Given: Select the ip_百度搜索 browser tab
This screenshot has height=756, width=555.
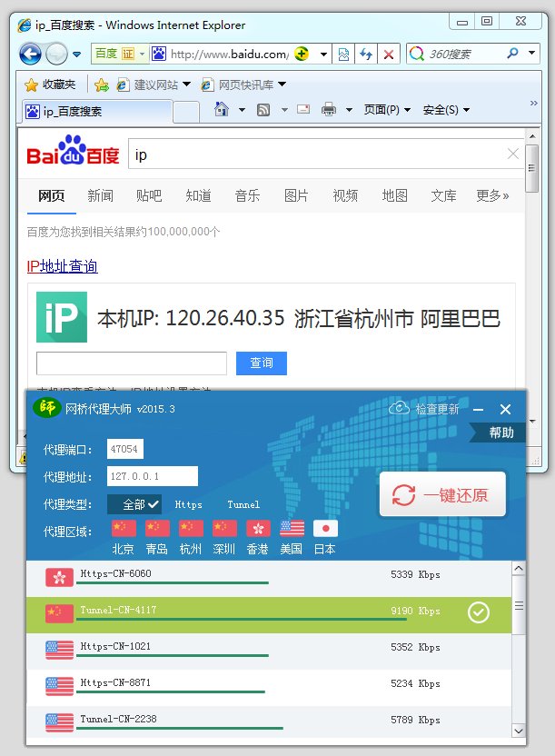Looking at the screenshot, I should (97, 112).
